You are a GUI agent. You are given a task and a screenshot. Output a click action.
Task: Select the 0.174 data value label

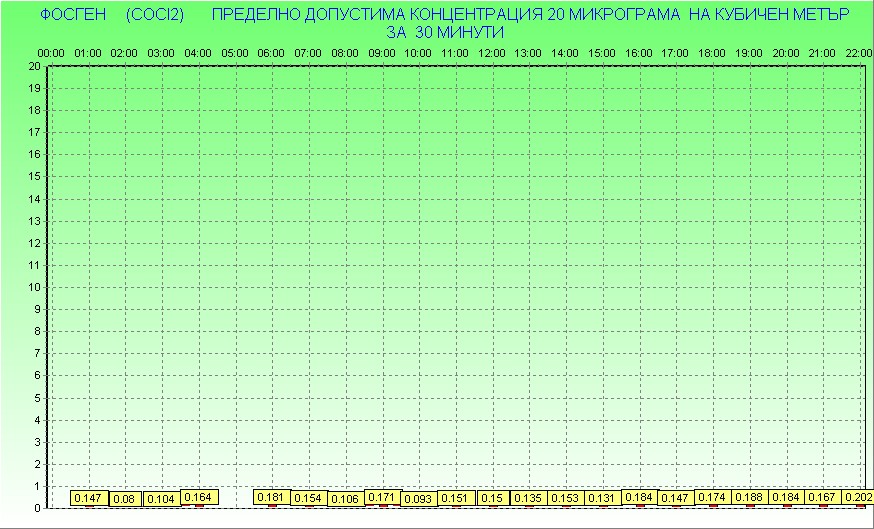coord(713,497)
